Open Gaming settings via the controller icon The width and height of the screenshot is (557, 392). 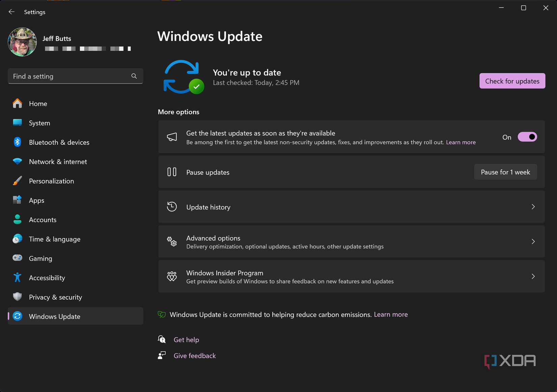17,258
